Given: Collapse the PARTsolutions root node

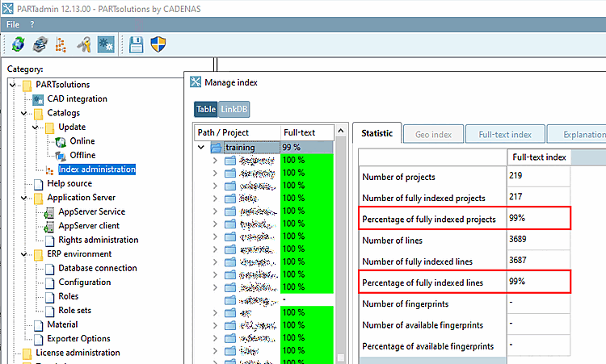Looking at the screenshot, I should 13,85.
